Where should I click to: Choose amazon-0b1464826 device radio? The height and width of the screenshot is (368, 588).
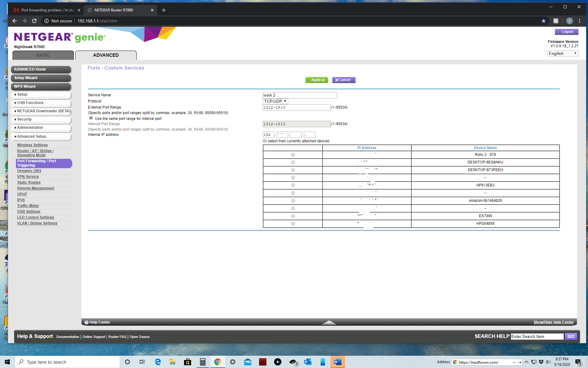click(x=293, y=201)
